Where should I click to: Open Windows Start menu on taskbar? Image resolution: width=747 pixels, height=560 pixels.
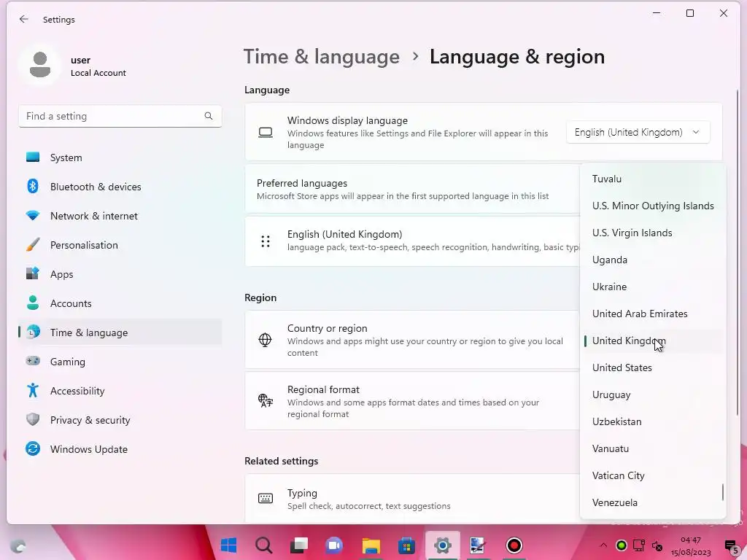[x=228, y=545]
